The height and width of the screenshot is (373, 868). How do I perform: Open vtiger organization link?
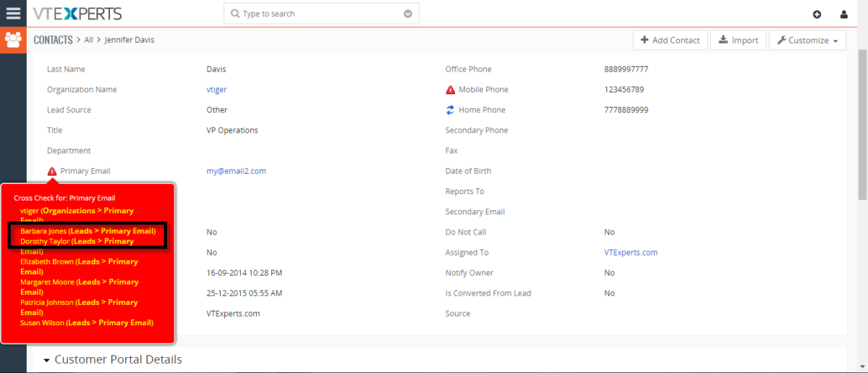[x=216, y=90]
